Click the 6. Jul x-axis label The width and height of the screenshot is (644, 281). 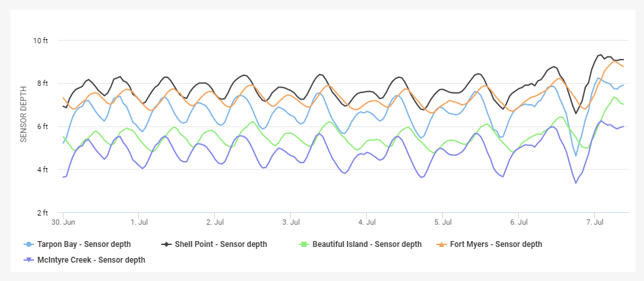tap(518, 222)
